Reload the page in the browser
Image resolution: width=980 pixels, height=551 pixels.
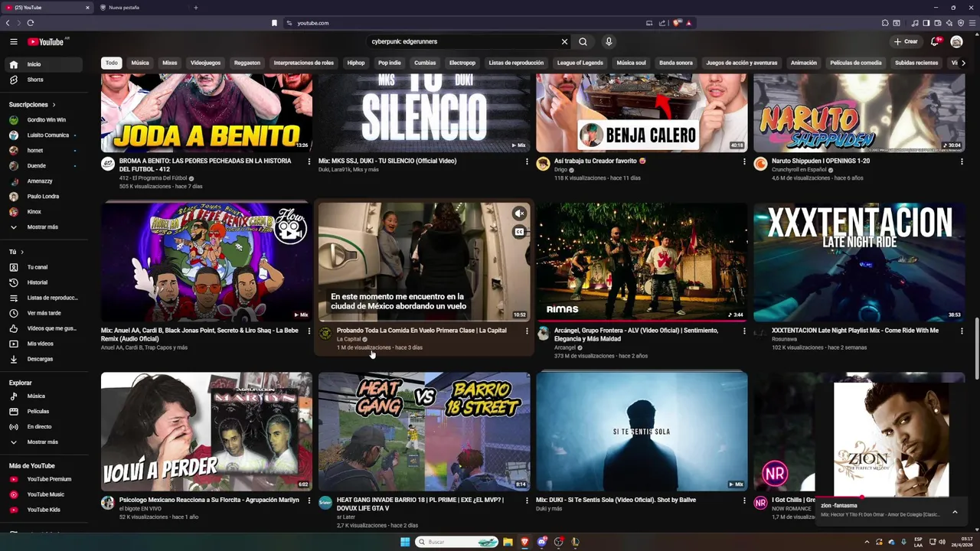[31, 23]
